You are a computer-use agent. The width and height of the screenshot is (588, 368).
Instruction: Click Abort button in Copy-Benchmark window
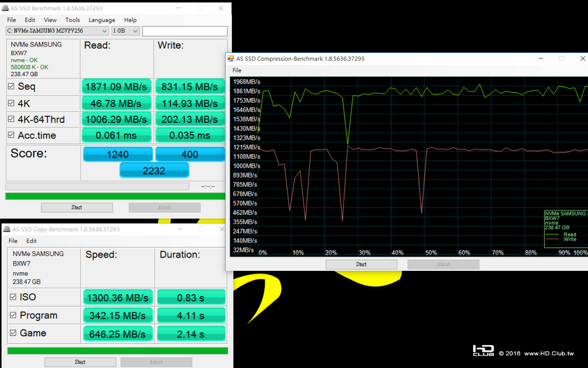(x=156, y=362)
